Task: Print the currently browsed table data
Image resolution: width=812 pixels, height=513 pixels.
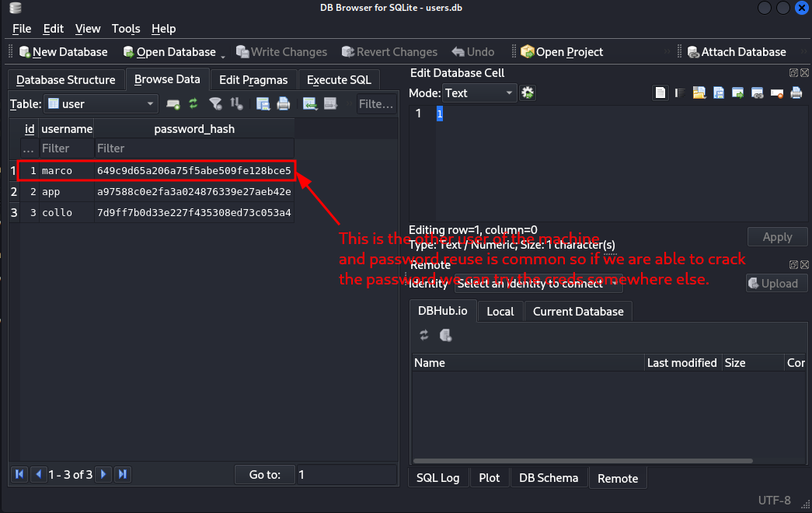Action: 284,103
